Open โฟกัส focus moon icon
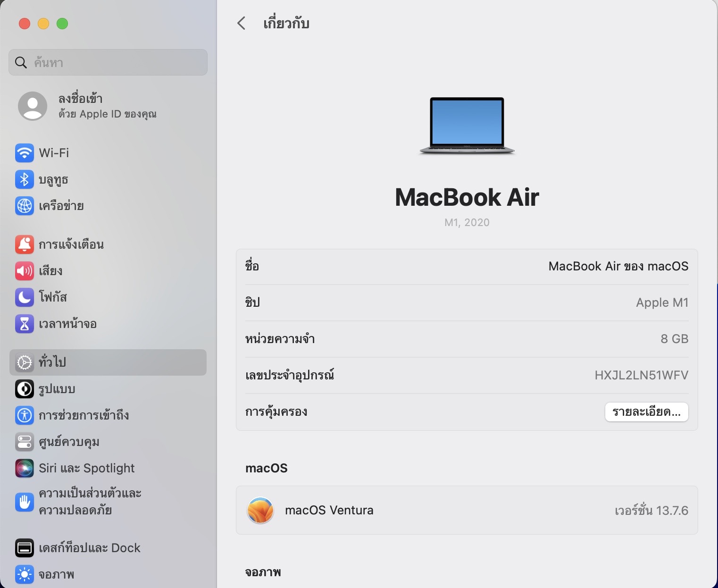 [25, 297]
